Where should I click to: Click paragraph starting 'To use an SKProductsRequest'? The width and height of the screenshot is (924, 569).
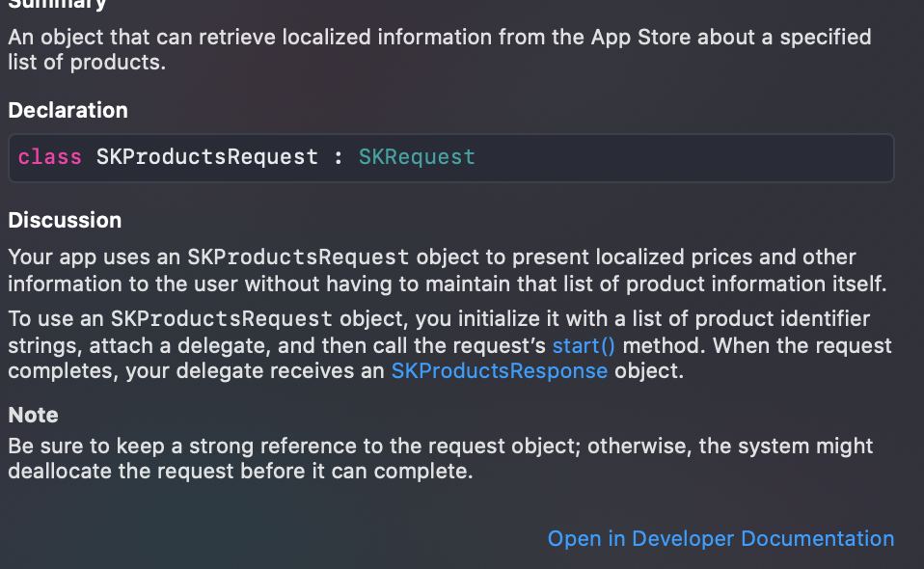[449, 345]
